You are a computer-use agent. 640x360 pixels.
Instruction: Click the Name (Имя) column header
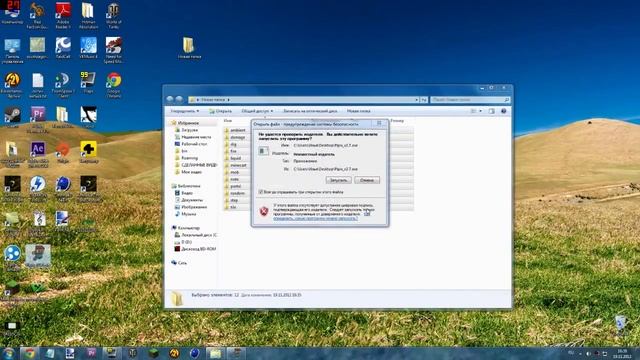click(x=228, y=121)
